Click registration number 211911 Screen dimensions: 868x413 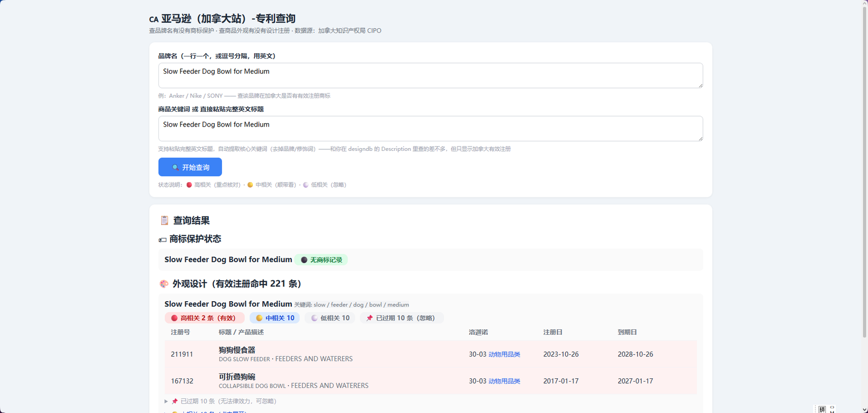[x=182, y=354]
